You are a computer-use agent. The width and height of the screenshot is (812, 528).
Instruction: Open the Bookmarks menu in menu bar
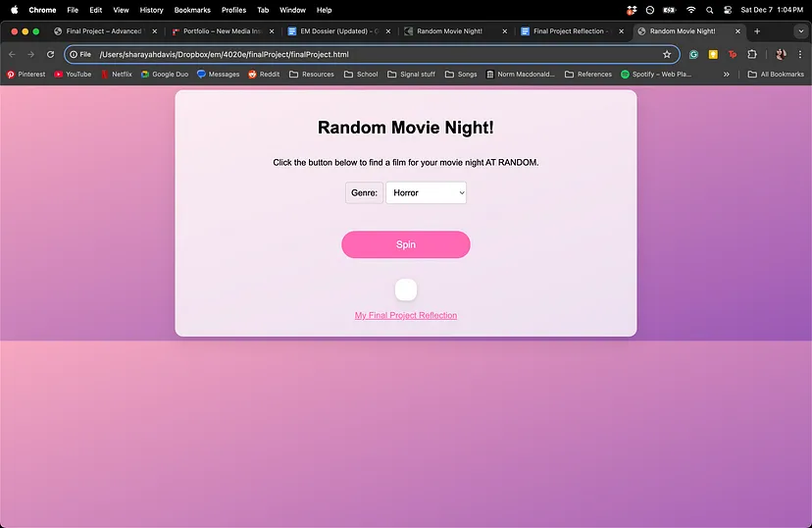click(x=192, y=10)
